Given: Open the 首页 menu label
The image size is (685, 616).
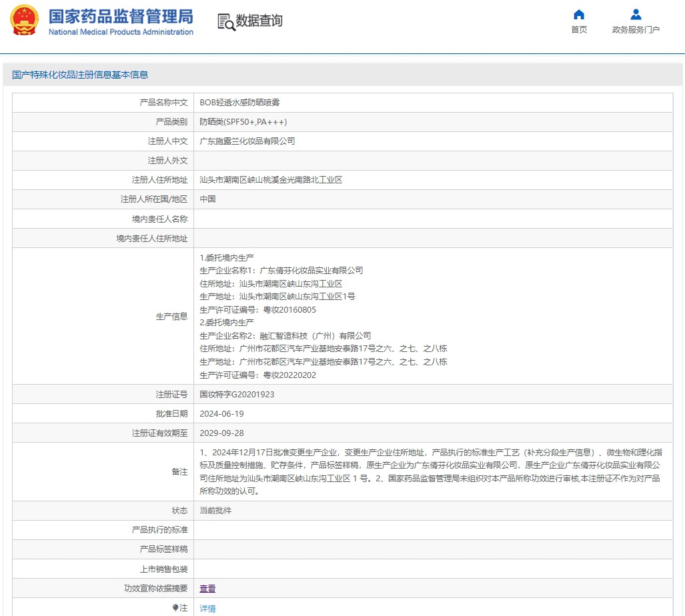Looking at the screenshot, I should point(579,30).
